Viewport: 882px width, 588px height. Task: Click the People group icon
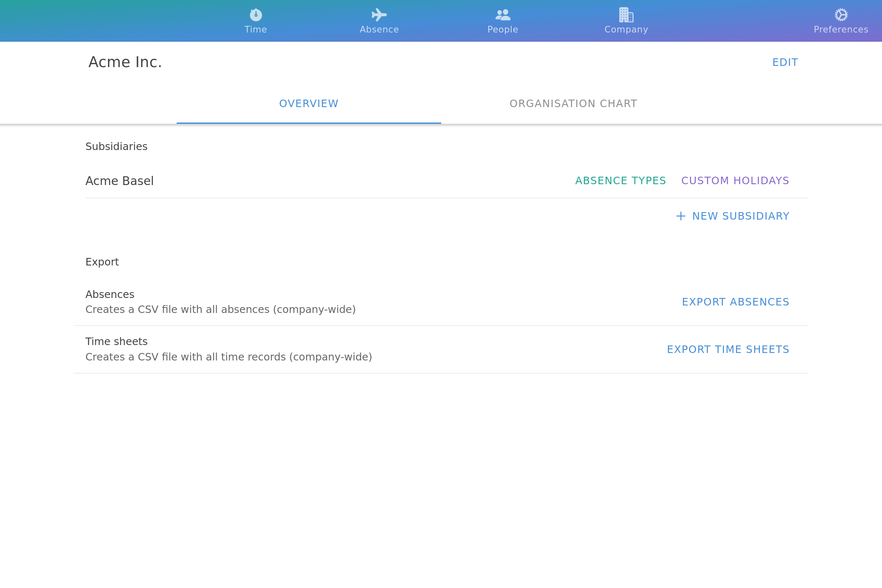(x=503, y=15)
